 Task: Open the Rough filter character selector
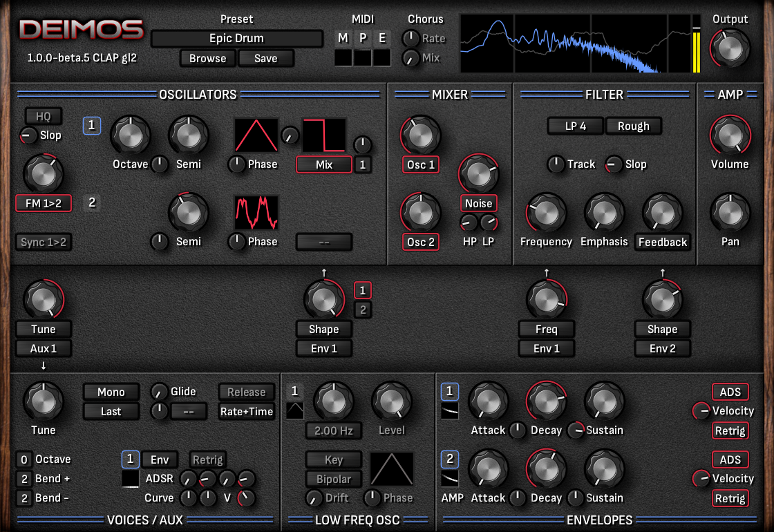[633, 126]
